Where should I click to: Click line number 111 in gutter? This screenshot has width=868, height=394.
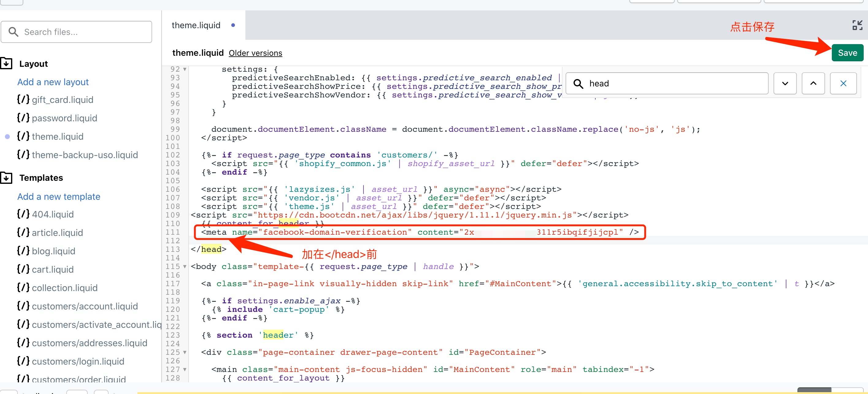click(x=172, y=232)
